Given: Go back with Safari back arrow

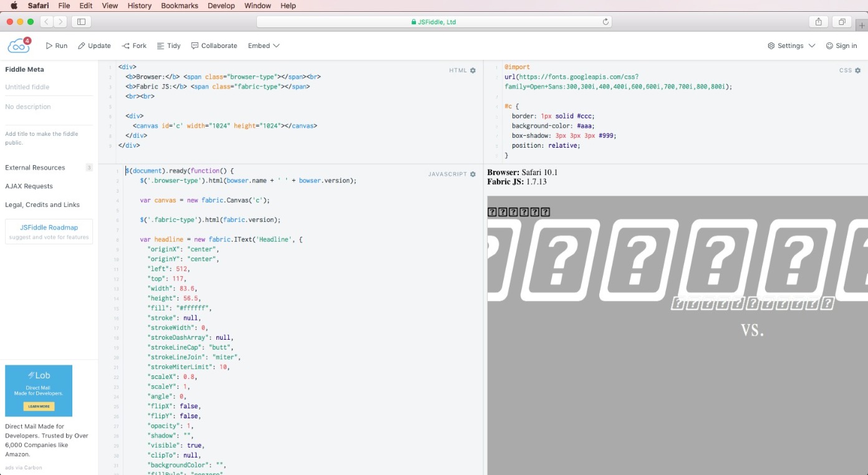Looking at the screenshot, I should [47, 22].
